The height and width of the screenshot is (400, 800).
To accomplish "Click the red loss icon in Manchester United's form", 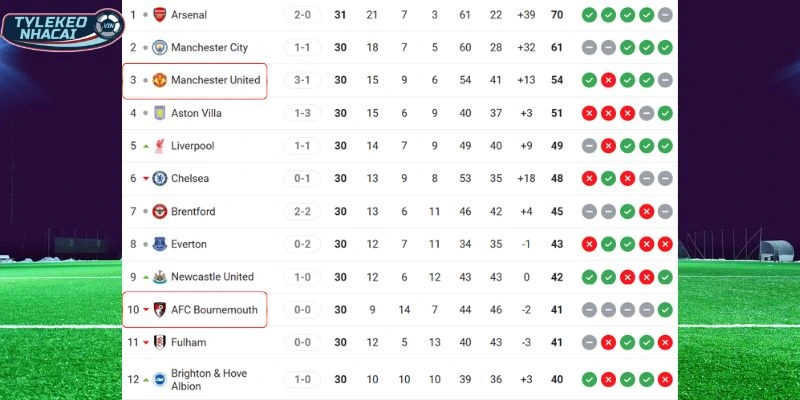I will pos(608,80).
